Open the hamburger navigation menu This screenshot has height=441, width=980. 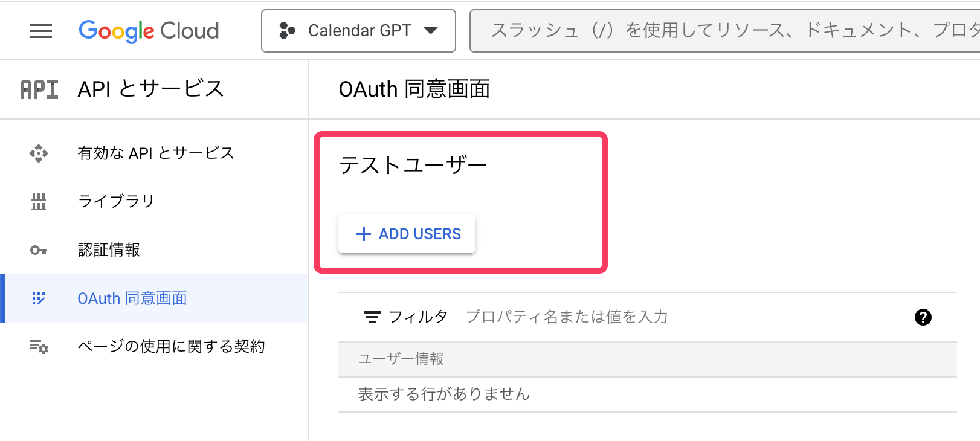click(41, 31)
